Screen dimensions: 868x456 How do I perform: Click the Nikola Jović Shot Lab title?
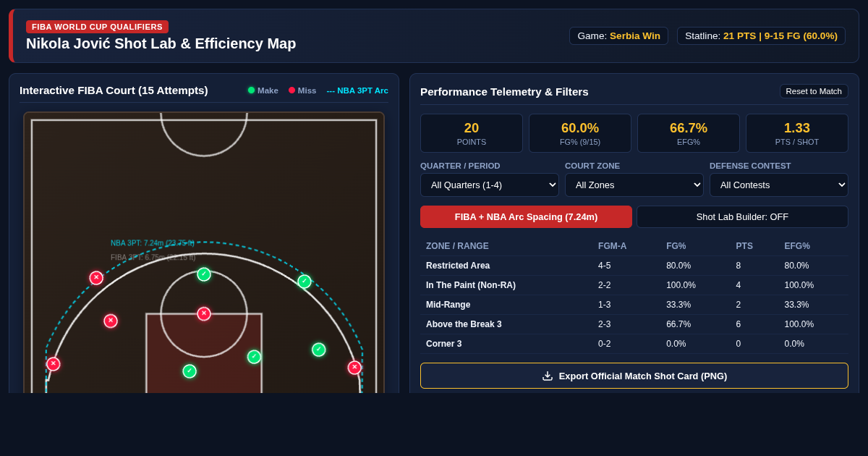coord(161,43)
